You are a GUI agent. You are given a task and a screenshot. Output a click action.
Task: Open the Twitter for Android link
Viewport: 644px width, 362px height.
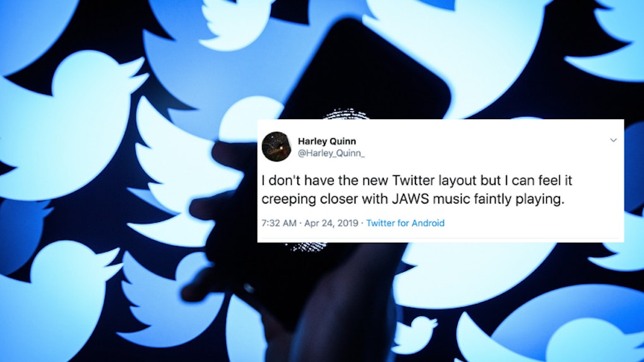[405, 223]
